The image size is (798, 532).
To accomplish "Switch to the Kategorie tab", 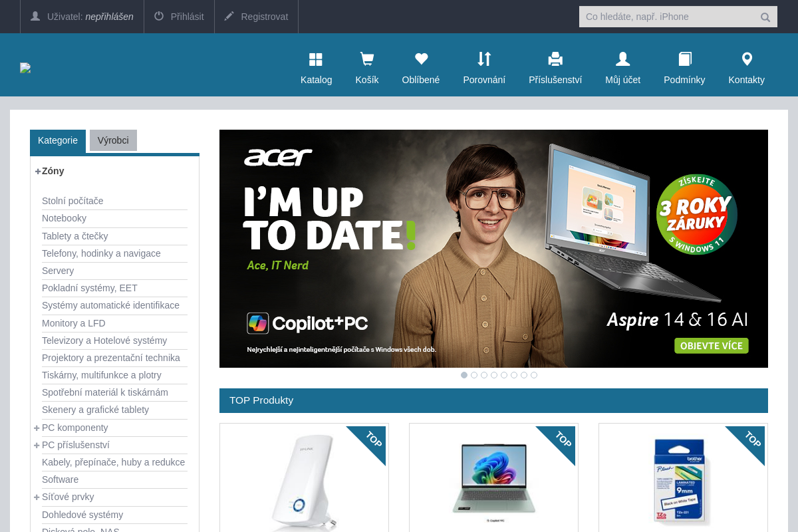I will click(x=58, y=141).
